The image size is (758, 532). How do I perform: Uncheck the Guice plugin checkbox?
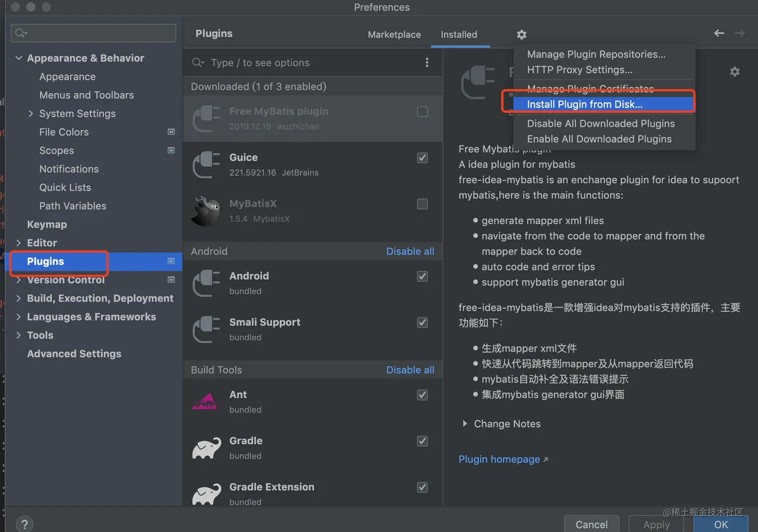coord(423,157)
